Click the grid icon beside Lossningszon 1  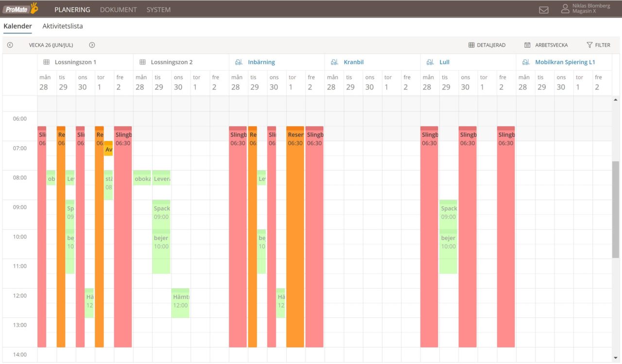(46, 62)
